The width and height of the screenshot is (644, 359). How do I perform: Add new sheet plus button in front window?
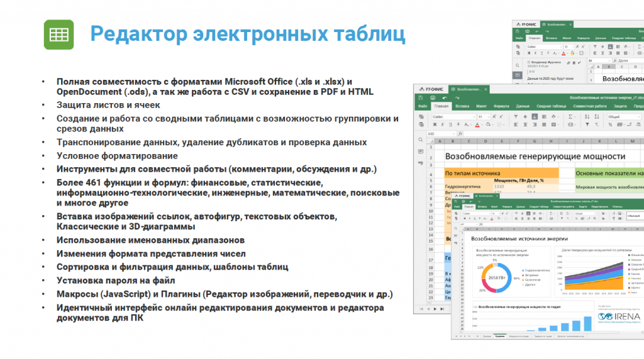[478, 336]
